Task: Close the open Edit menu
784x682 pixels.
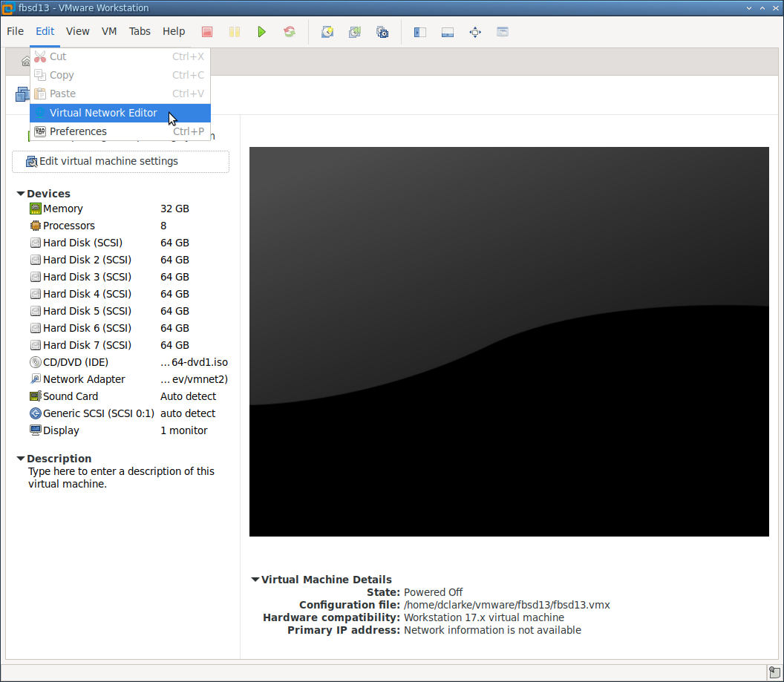Action: point(45,31)
